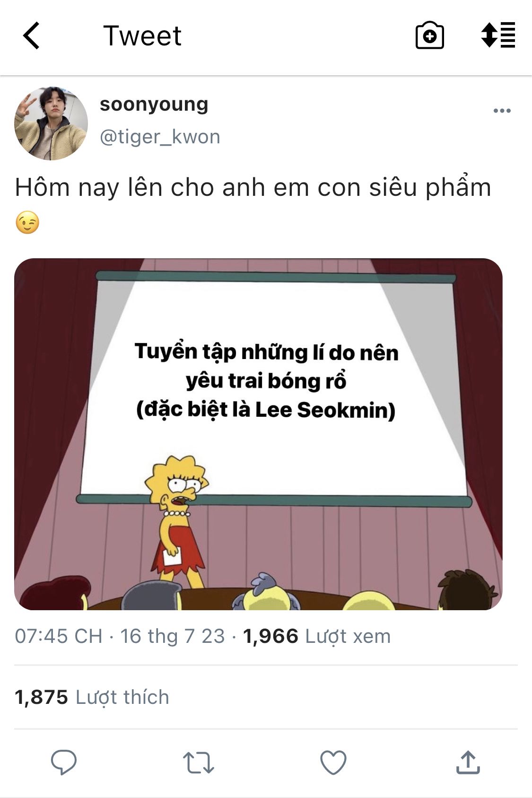Viewport: 532px width, 798px height.
Task: Open the sort order icon in header
Action: 498,35
